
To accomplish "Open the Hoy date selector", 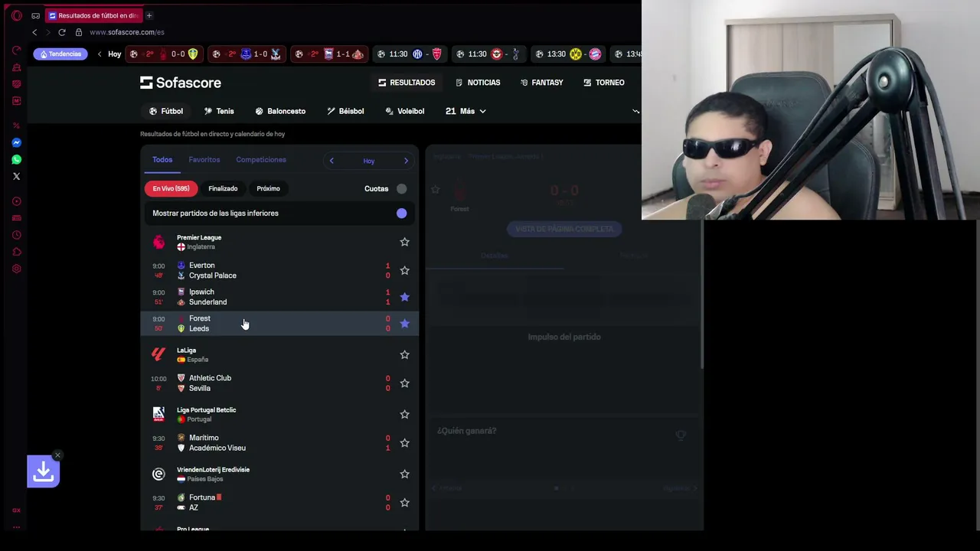I will [x=369, y=161].
